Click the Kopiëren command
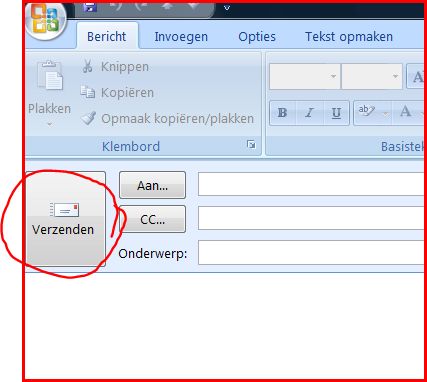Image resolution: width=427 pixels, height=382 pixels. click(117, 92)
